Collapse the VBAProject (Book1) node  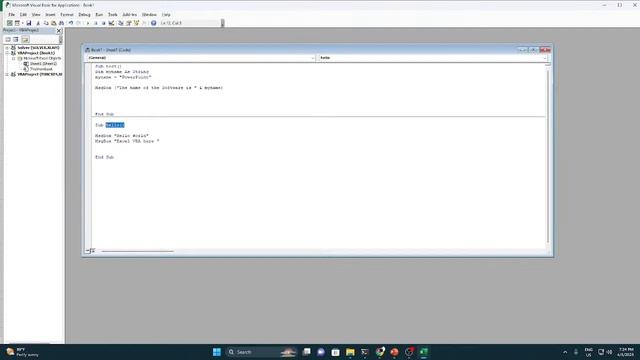[7, 53]
